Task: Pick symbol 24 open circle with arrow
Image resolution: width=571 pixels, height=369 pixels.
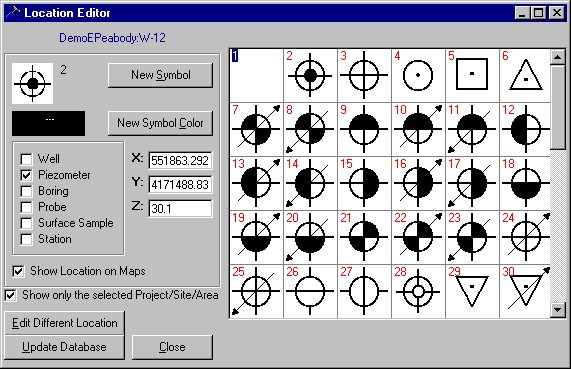Action: click(x=525, y=237)
